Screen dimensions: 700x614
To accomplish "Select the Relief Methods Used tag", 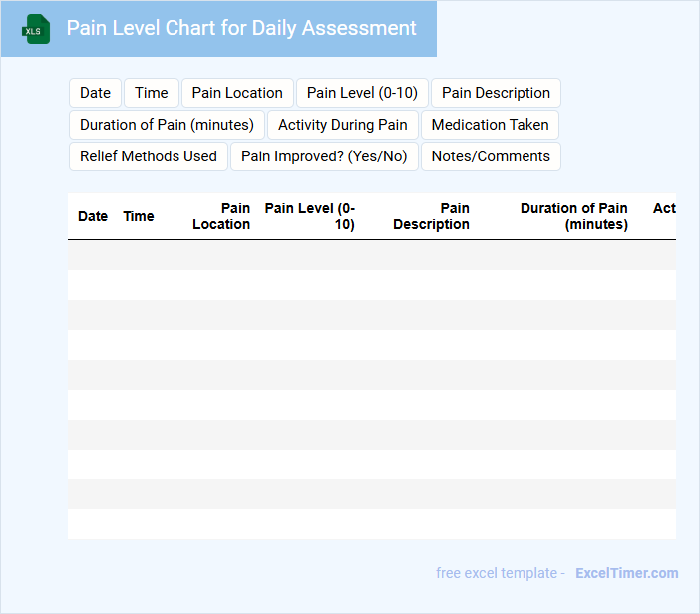I will 149,156.
